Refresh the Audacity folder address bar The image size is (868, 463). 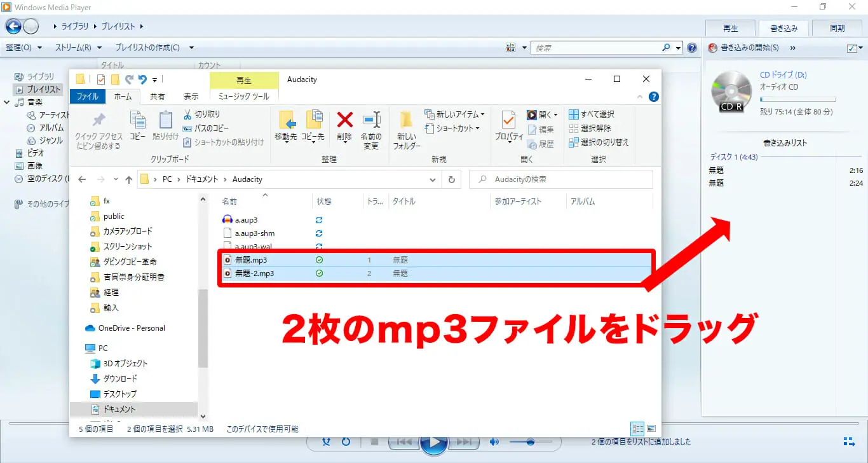pos(451,179)
